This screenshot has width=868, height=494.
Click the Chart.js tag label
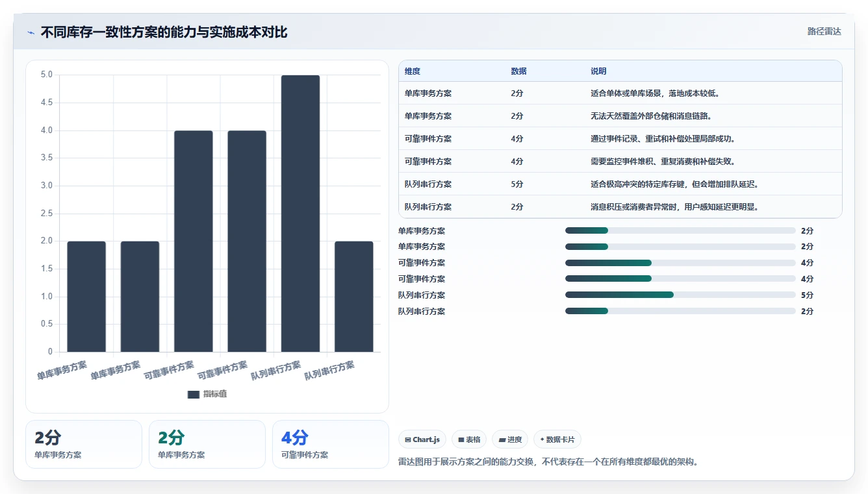(x=426, y=439)
